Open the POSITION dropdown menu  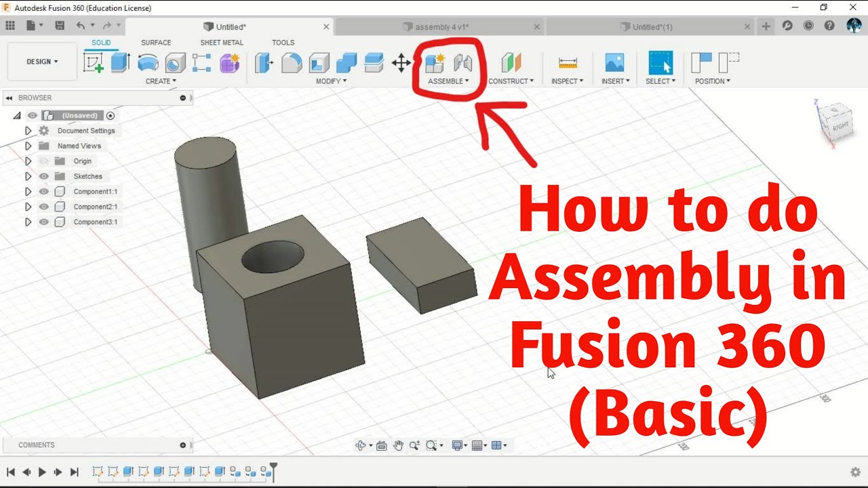click(x=713, y=81)
